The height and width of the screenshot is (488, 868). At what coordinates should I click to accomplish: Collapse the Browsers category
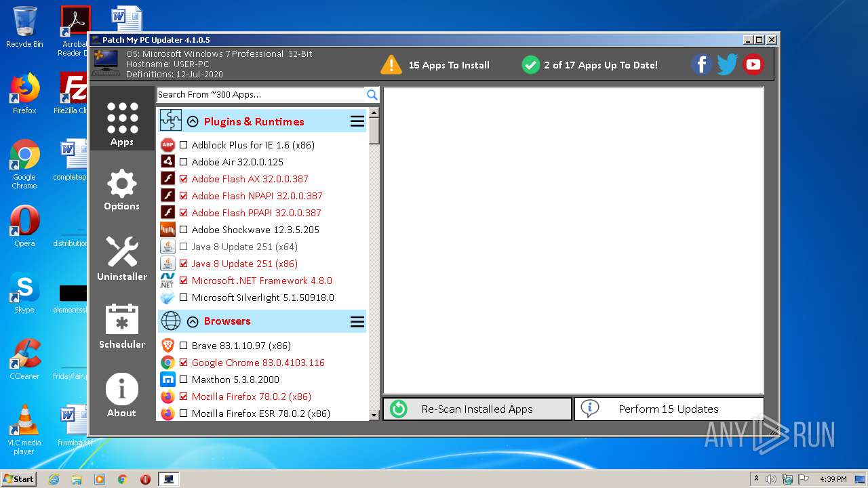tap(193, 321)
